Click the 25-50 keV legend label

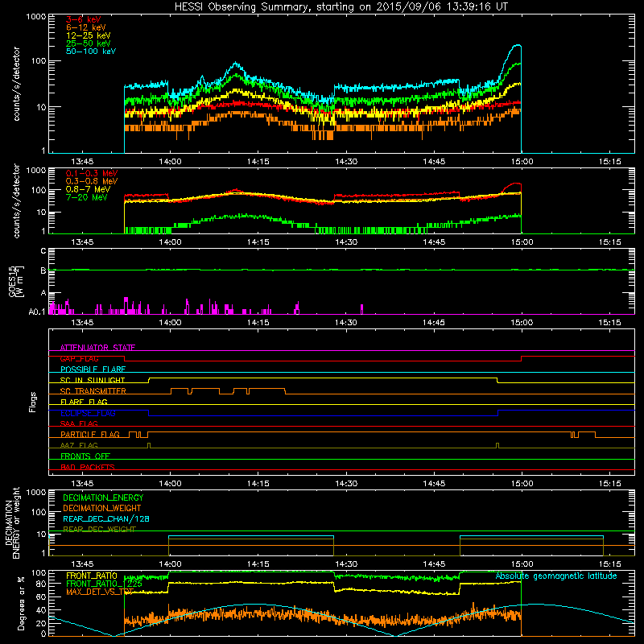click(x=89, y=43)
